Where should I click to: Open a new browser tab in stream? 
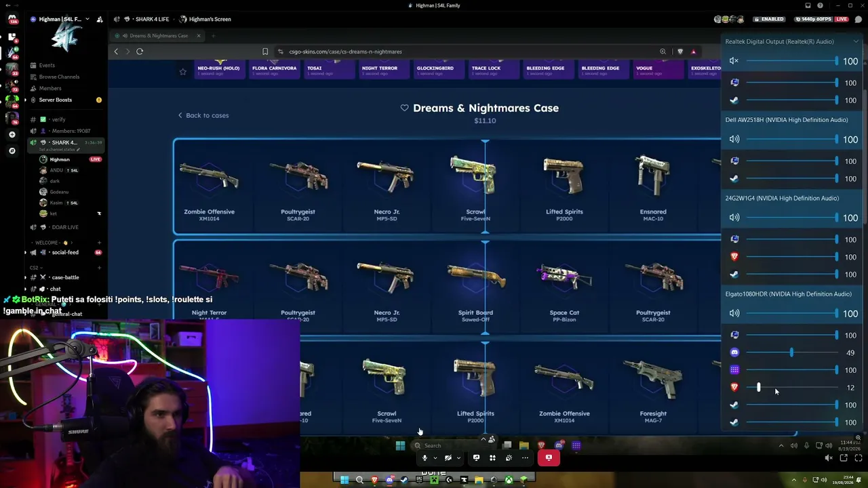click(214, 36)
